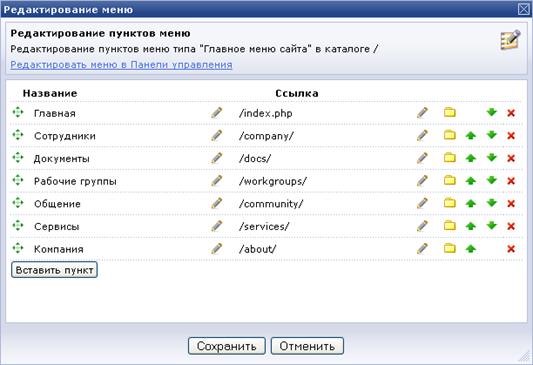Move Сервисы item down

pos(492,225)
